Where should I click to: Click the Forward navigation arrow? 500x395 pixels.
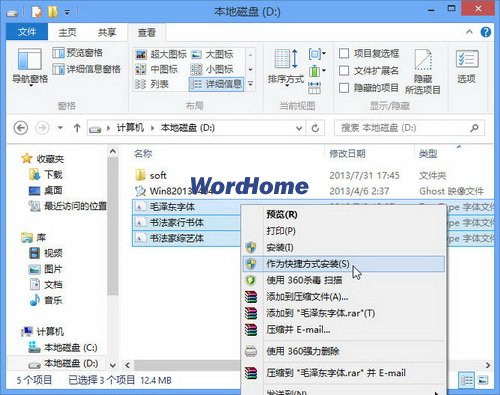point(42,128)
